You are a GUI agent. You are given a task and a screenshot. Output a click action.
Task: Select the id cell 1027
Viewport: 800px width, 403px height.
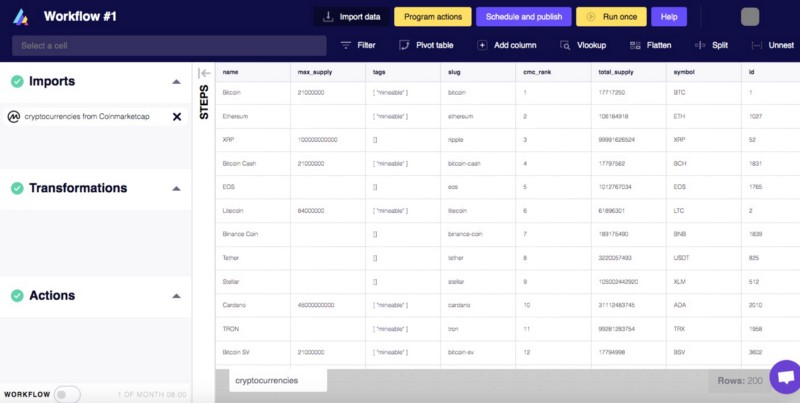(771, 116)
